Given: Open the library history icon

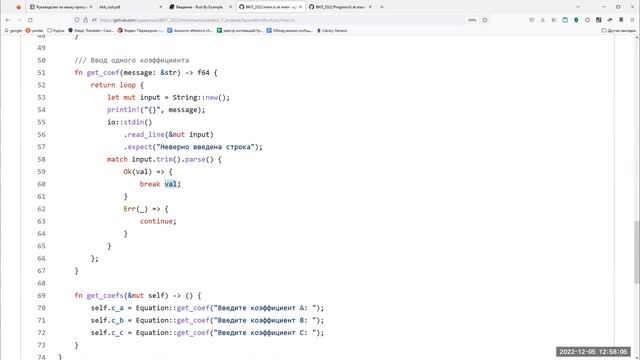Looking at the screenshot, I should pyautogui.click(x=554, y=20).
